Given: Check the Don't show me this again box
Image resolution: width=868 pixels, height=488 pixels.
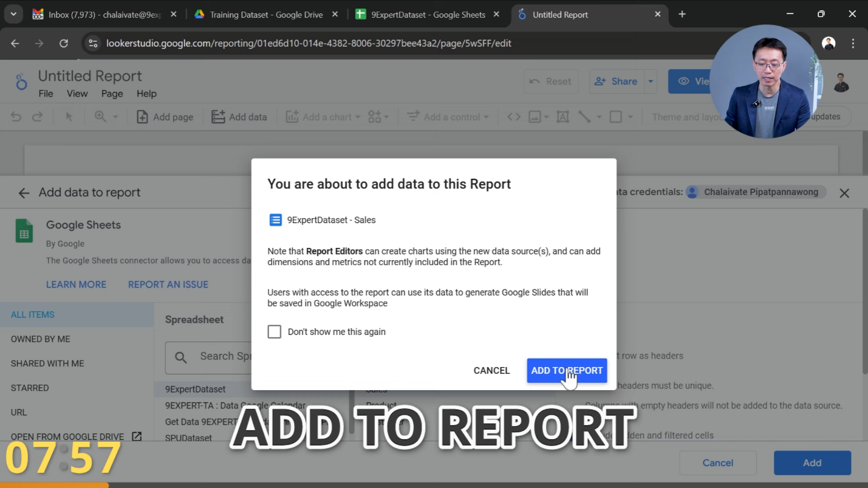Looking at the screenshot, I should [x=275, y=332].
